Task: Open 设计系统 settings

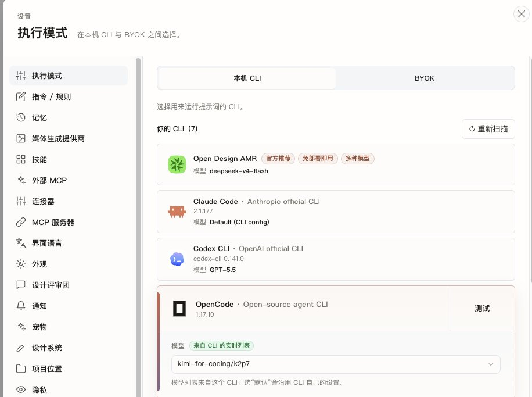Action: pos(69,348)
